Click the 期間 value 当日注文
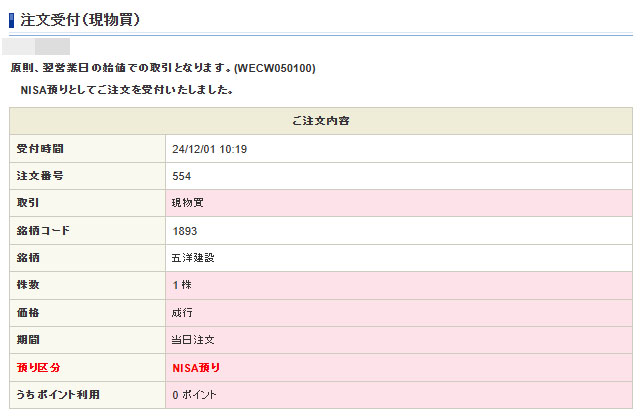The width and height of the screenshot is (643, 420). [193, 340]
